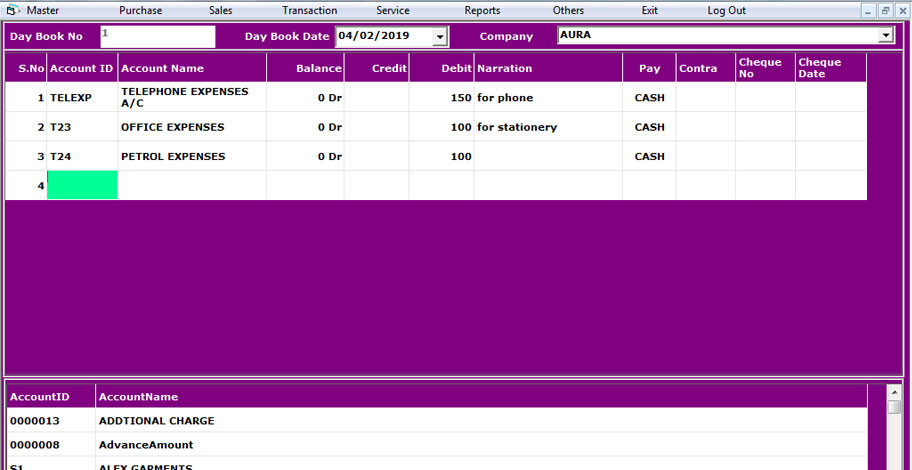Click the Contra column header

(x=706, y=68)
